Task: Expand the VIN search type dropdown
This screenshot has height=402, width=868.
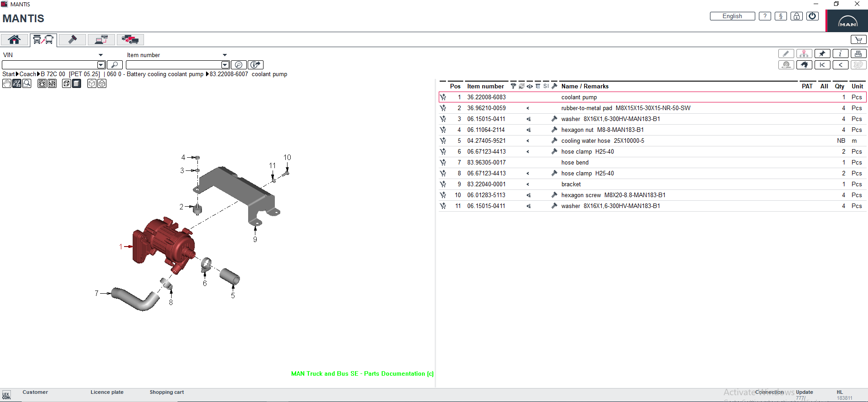Action: (101, 55)
